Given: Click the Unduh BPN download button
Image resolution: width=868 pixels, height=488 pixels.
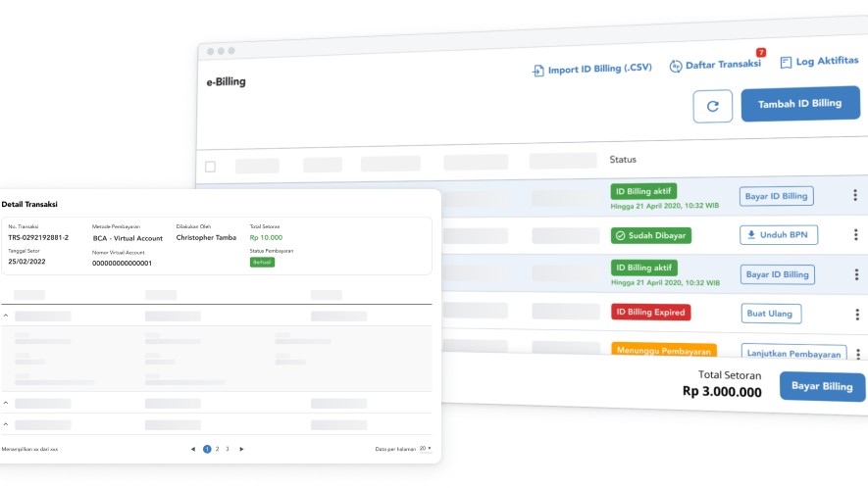Looking at the screenshot, I should [x=778, y=235].
